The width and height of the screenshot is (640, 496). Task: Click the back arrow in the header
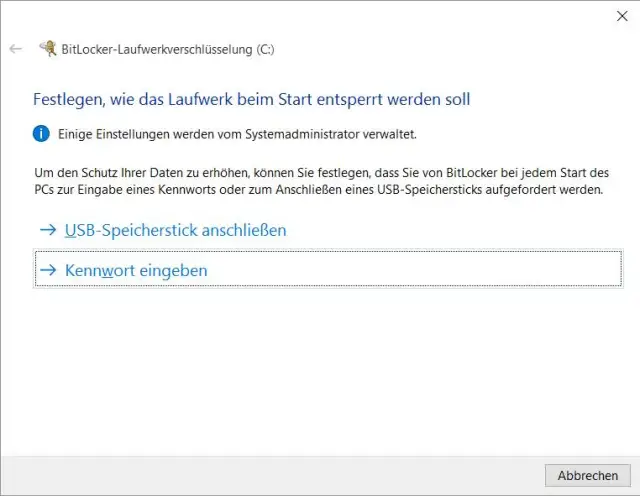pyautogui.click(x=15, y=48)
